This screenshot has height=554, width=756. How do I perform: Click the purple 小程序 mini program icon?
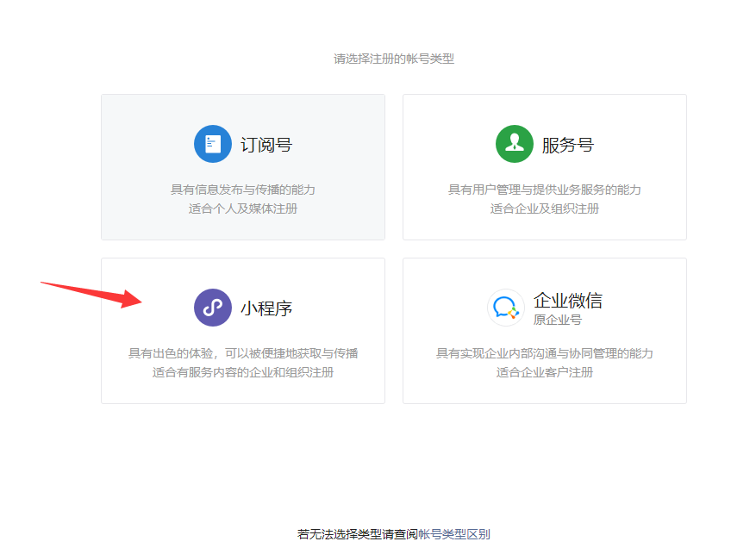pyautogui.click(x=213, y=308)
